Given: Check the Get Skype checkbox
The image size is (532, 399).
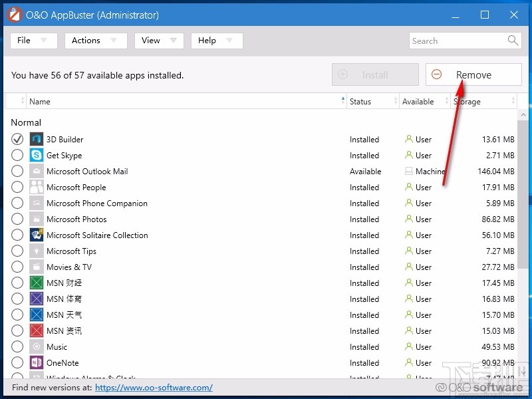Looking at the screenshot, I should (x=17, y=155).
